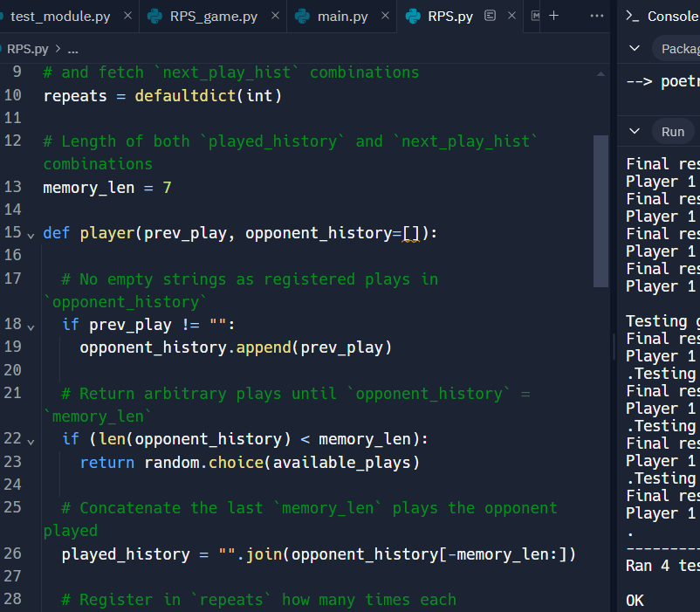This screenshot has width=700, height=612.
Task: Click the Packager label in the console
Action: coord(680,49)
